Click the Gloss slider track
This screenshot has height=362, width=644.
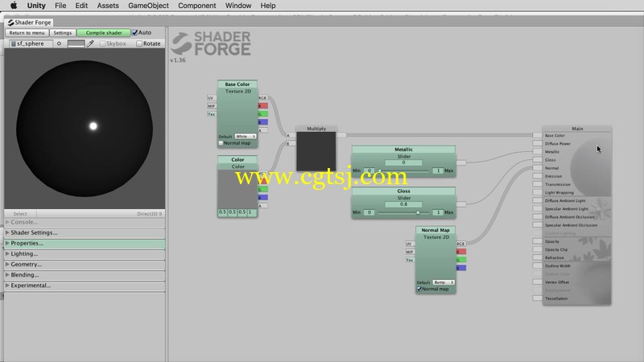click(403, 212)
